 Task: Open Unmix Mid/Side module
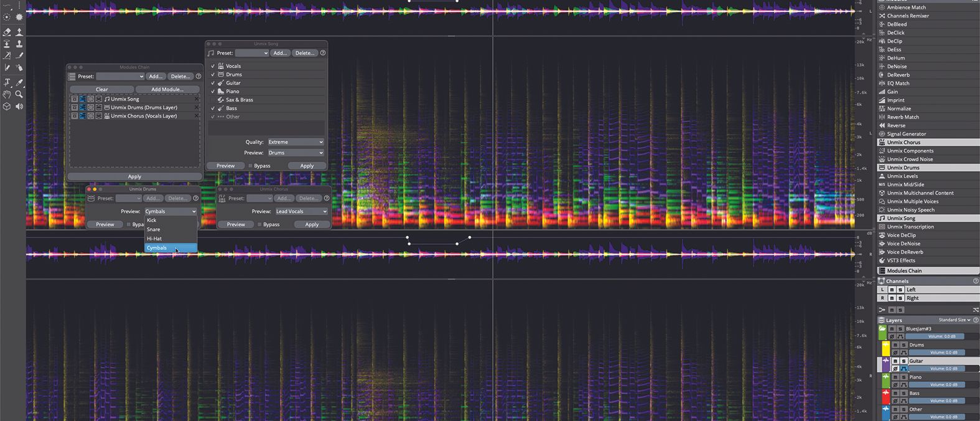click(x=928, y=184)
